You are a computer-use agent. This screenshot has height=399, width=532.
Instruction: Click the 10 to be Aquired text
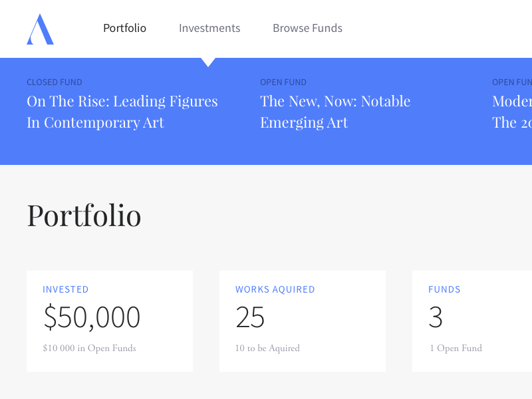pyautogui.click(x=267, y=348)
